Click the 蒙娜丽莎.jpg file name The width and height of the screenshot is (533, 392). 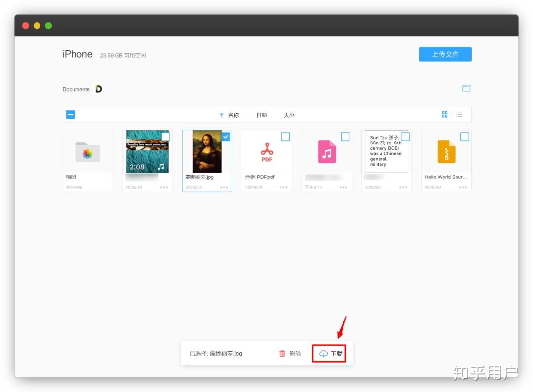click(x=199, y=177)
